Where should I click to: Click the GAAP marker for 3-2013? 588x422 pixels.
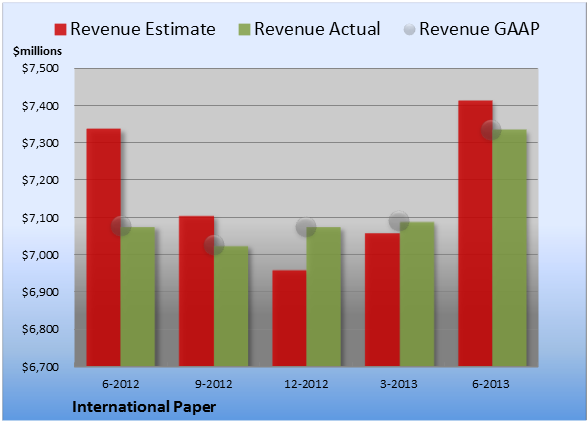coord(399,221)
